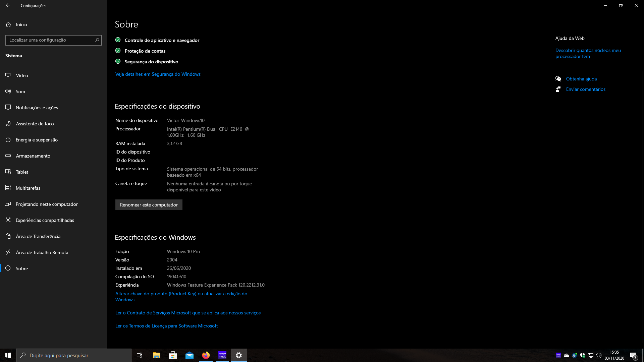Click the Windows Feature Experience Pack value
The width and height of the screenshot is (644, 362).
pos(216,285)
